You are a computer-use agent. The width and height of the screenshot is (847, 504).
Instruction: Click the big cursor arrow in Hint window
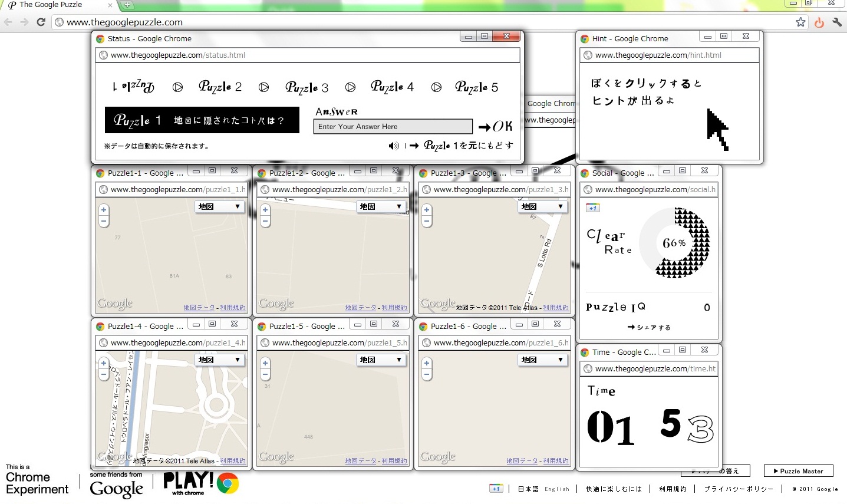718,130
